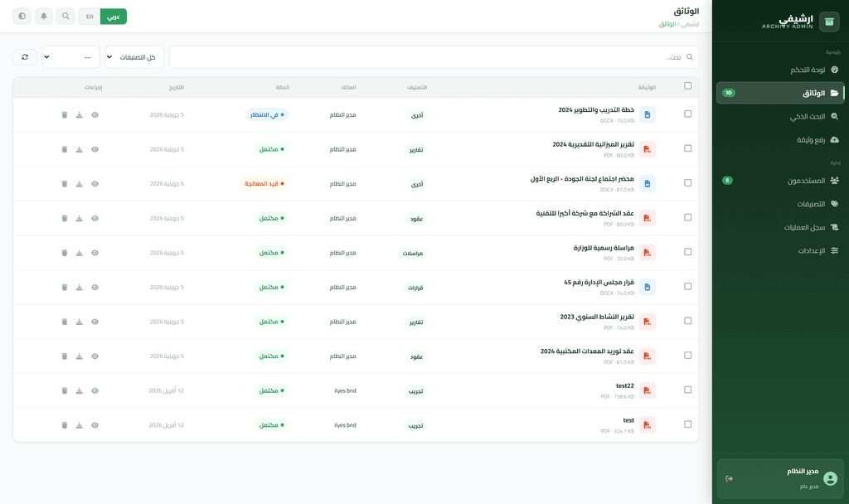Click the Archivy logo icon
The height and width of the screenshot is (504, 849).
click(x=829, y=22)
